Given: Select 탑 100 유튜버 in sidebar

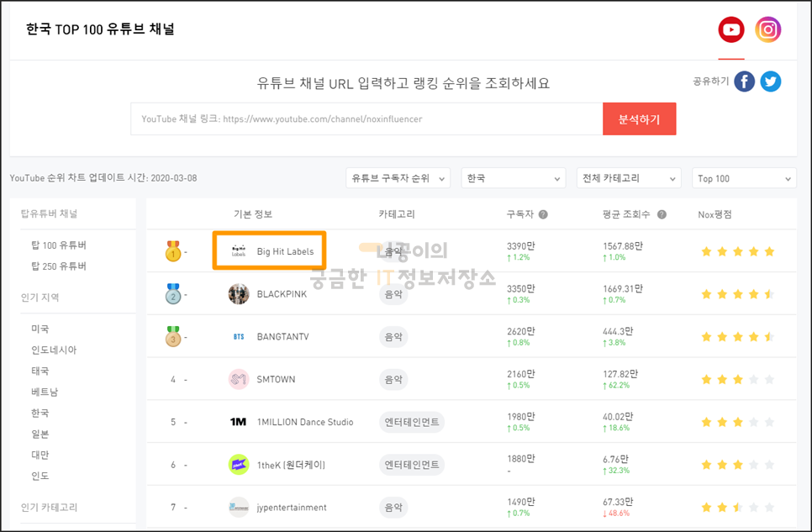Looking at the screenshot, I should pyautogui.click(x=59, y=245).
